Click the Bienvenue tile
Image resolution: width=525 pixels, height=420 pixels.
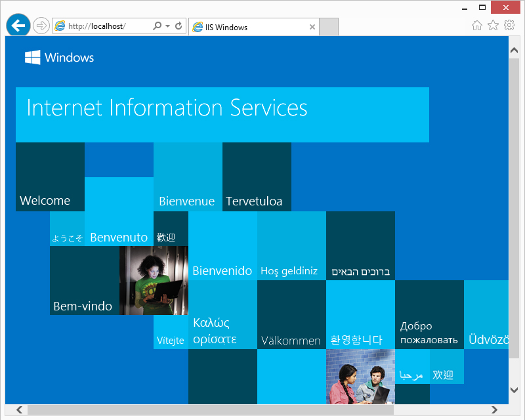(x=188, y=177)
